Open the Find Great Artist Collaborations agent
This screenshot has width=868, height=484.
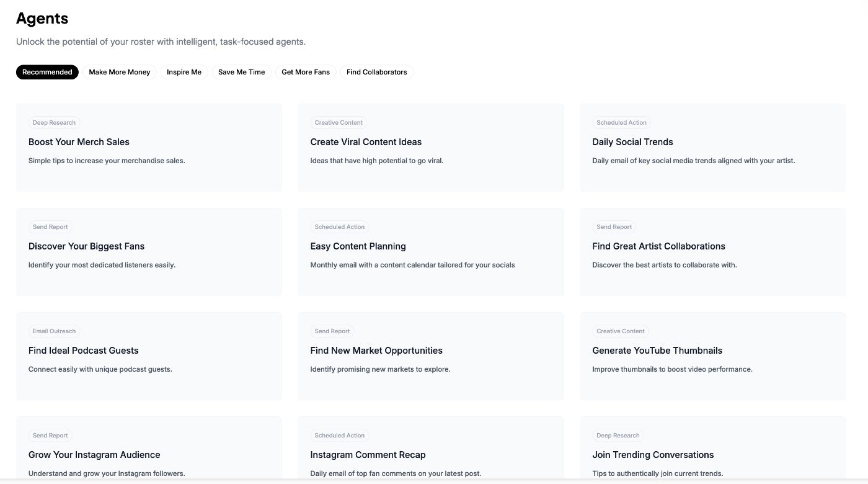(712, 251)
